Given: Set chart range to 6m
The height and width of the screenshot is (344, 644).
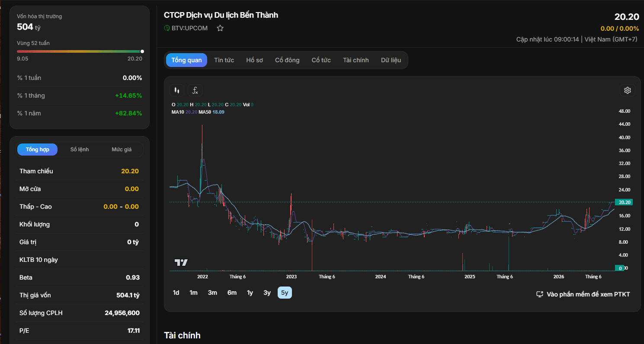Looking at the screenshot, I should click(x=232, y=293).
